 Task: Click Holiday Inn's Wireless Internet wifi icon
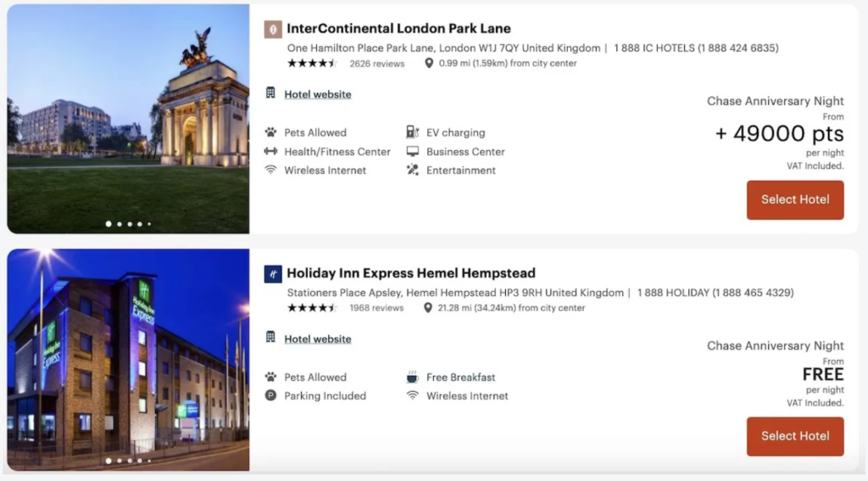413,395
